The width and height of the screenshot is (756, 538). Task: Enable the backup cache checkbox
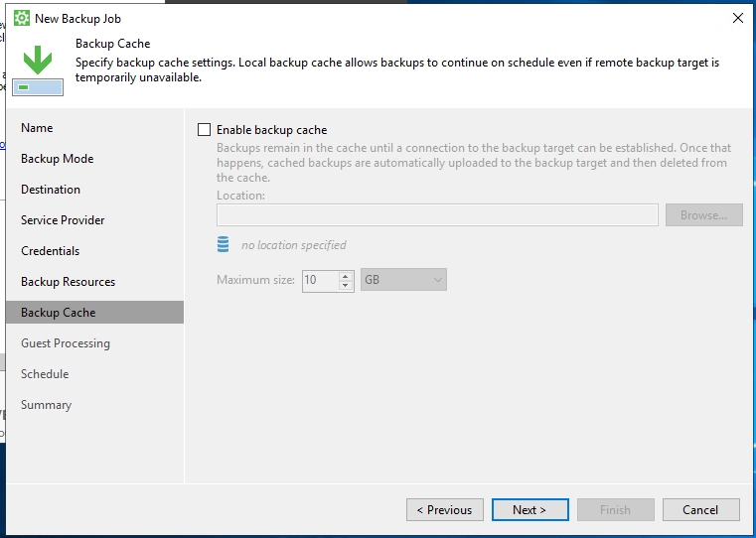pyautogui.click(x=205, y=130)
